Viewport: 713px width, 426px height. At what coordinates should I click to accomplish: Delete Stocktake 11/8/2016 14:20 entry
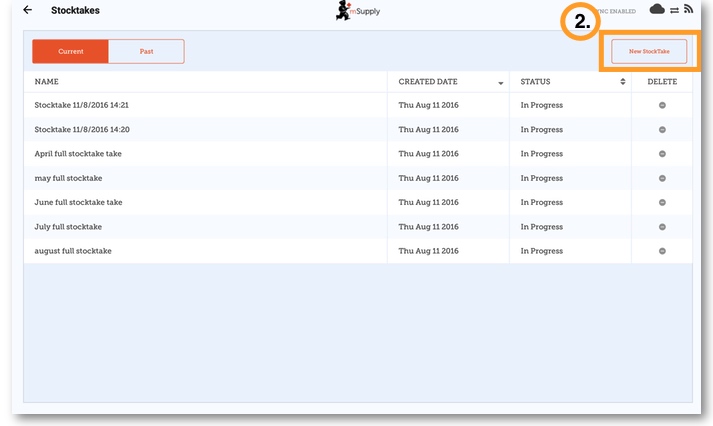(x=662, y=130)
